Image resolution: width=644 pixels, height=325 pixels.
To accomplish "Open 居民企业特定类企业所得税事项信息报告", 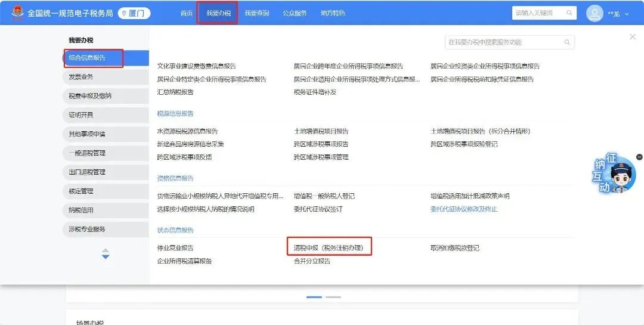I will tap(212, 79).
